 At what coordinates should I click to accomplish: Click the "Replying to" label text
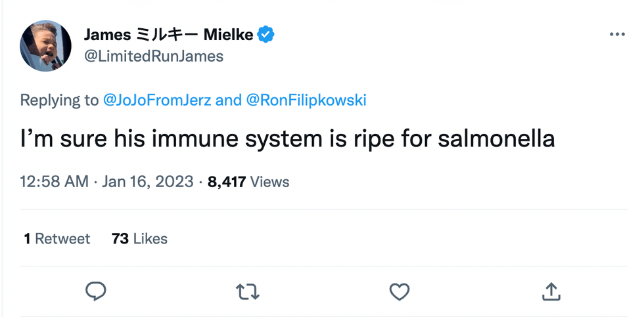(x=59, y=100)
